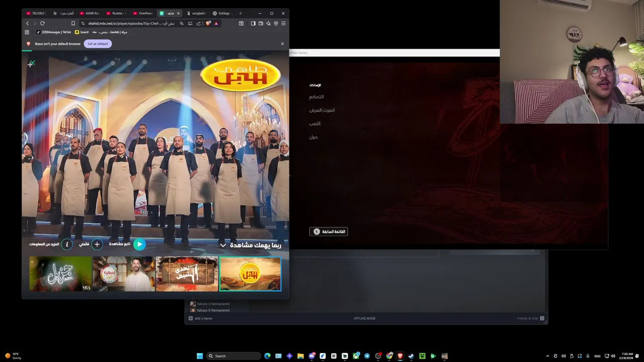Open Google Chrome from taskbar

389,356
